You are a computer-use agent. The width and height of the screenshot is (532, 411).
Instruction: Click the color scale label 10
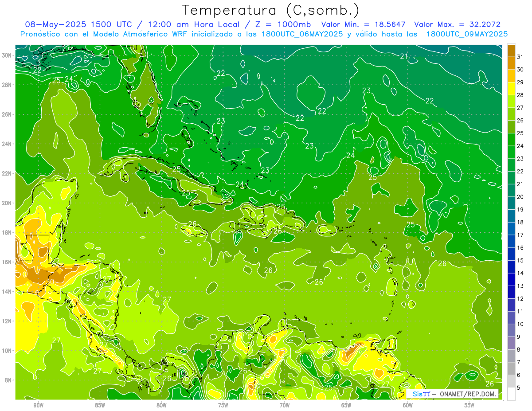[x=520, y=324]
